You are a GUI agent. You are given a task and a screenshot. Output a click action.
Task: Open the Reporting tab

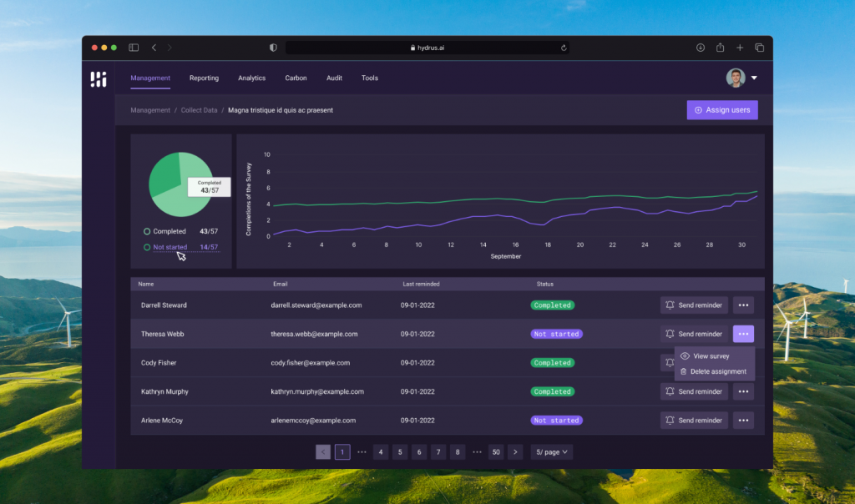204,78
